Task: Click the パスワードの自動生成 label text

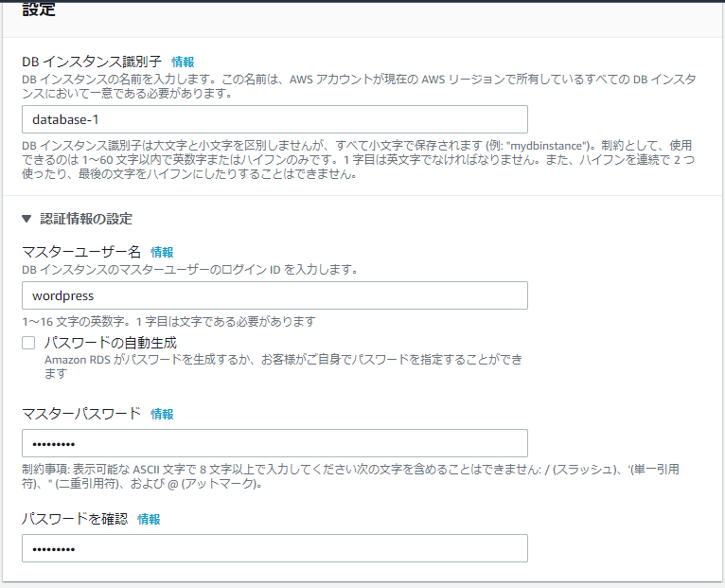Action: point(111,343)
